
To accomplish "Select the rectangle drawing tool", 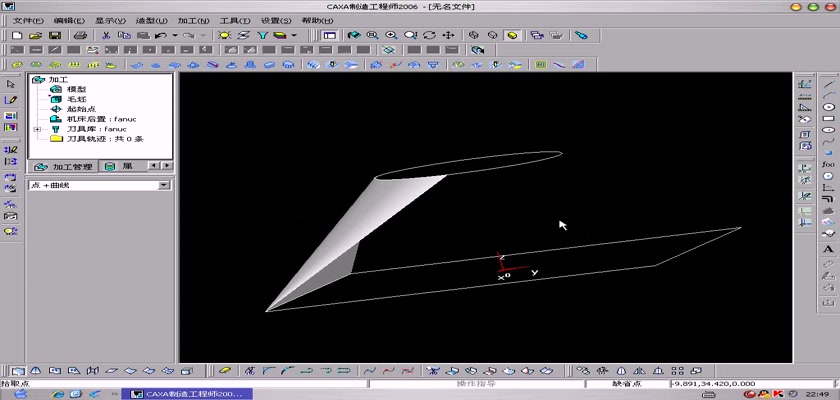I will [828, 118].
